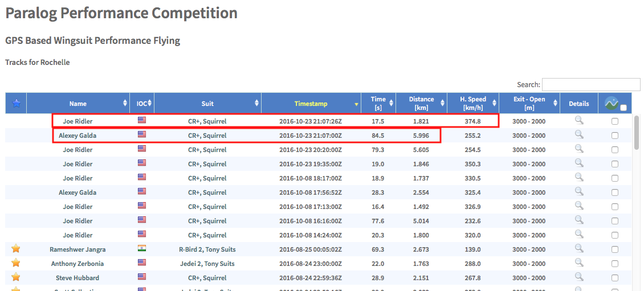Click the chart graph icon in header

(x=612, y=104)
